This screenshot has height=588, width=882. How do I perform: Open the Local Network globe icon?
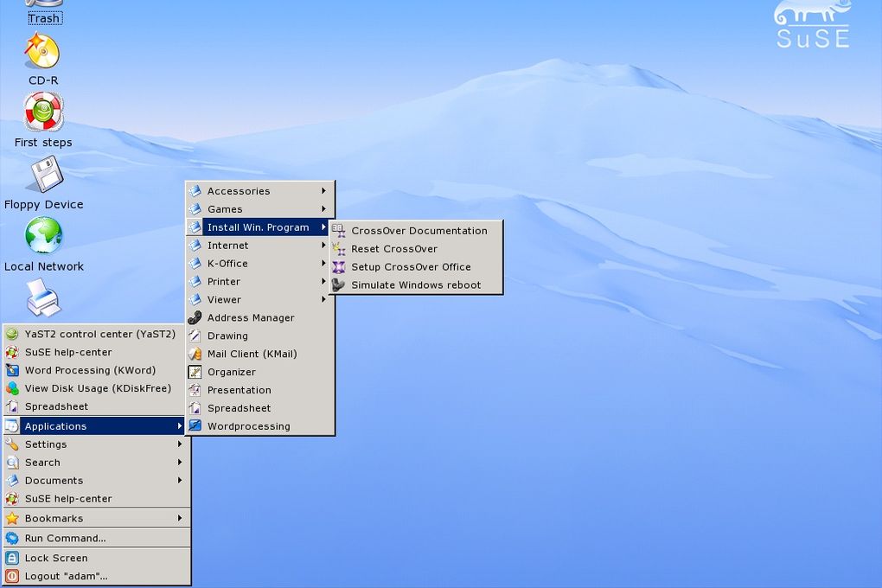click(43, 236)
